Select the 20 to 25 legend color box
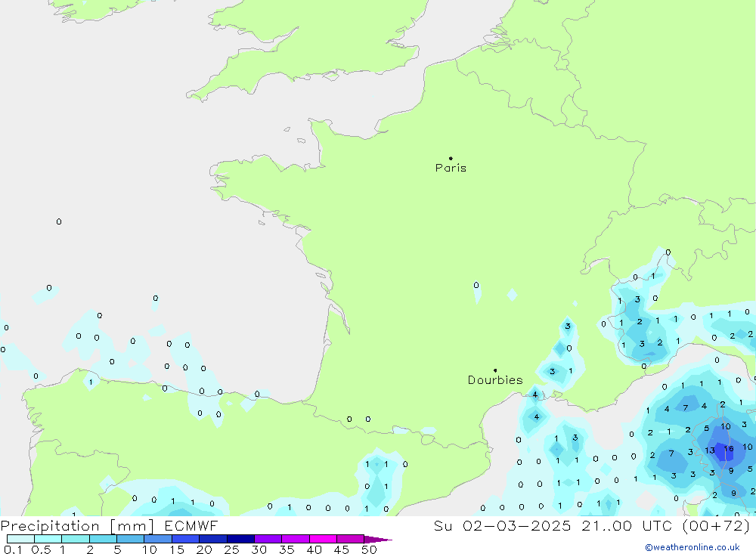Screen dimensions: 756x554 click(213, 539)
